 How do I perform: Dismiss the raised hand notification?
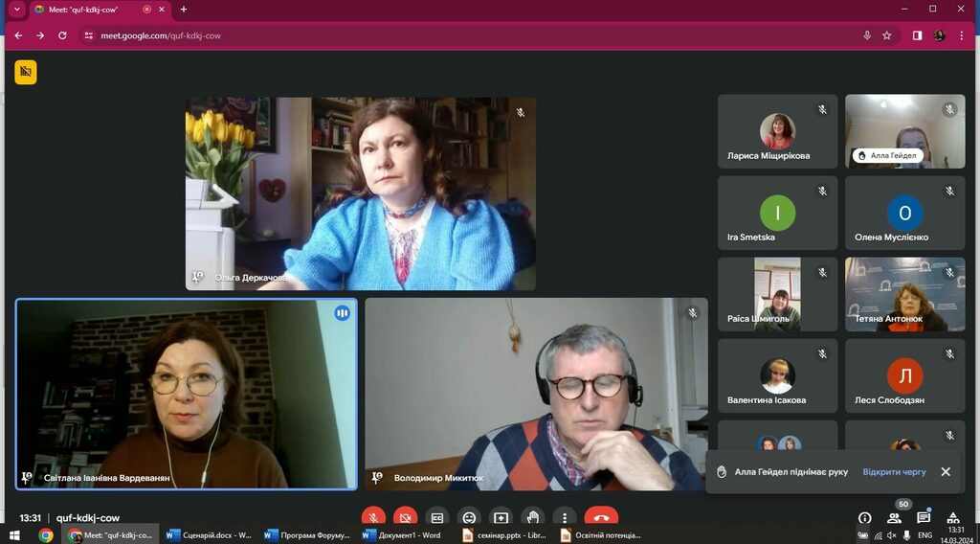[x=946, y=472]
